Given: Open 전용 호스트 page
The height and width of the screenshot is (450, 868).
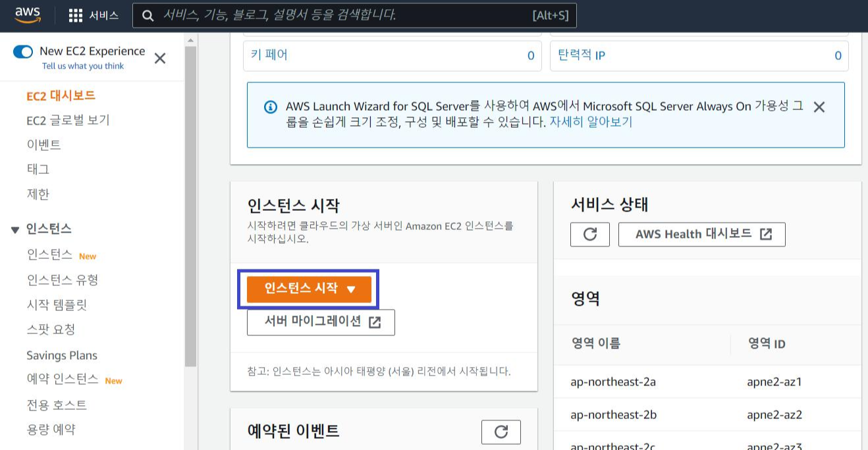Looking at the screenshot, I should coord(57,405).
